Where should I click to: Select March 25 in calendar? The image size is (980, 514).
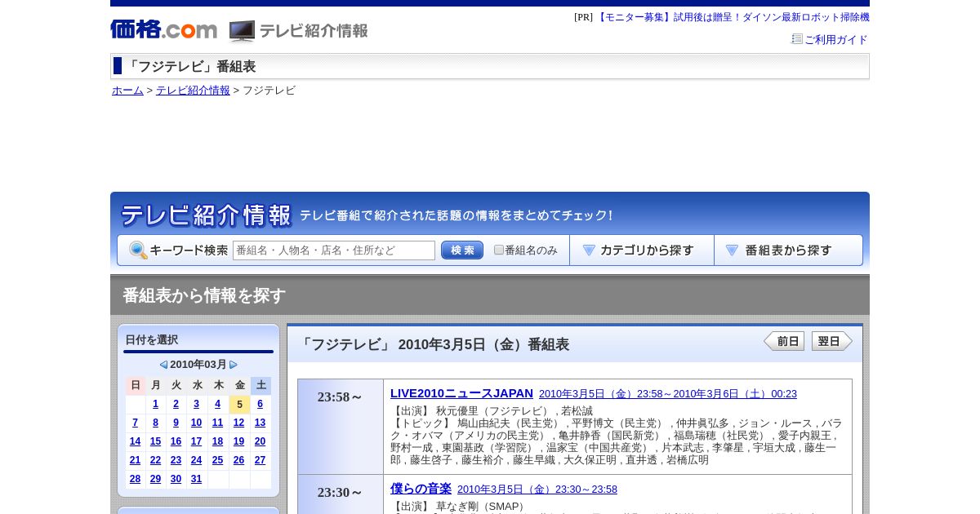(x=217, y=460)
